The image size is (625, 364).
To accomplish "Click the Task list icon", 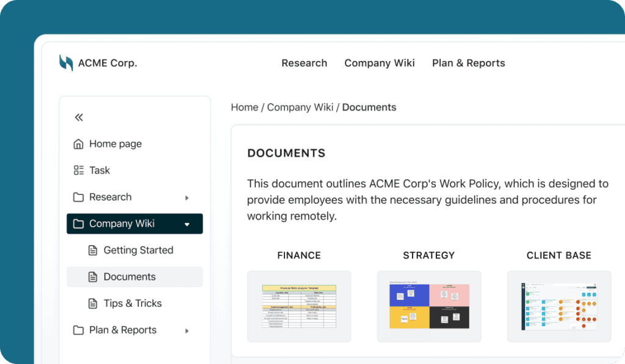I will 79,171.
